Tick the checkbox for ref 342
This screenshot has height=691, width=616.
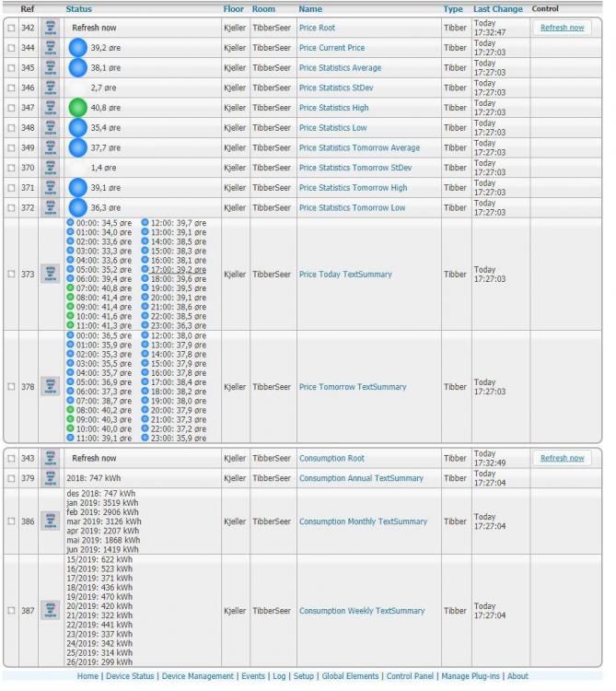tap(11, 29)
